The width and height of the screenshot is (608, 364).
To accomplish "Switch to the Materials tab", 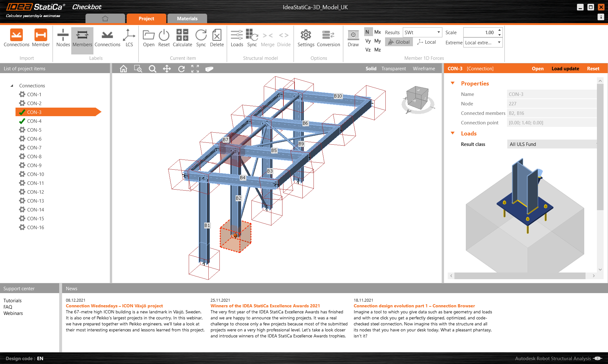I will [187, 18].
